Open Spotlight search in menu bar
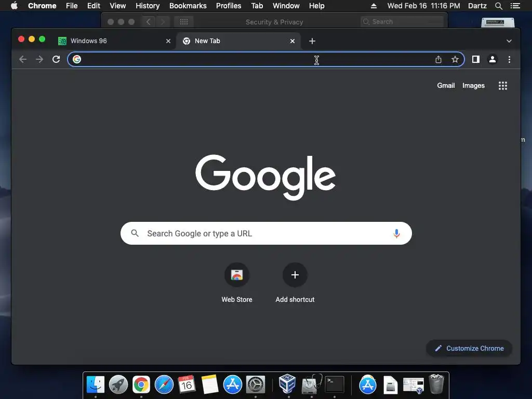 tap(498, 6)
